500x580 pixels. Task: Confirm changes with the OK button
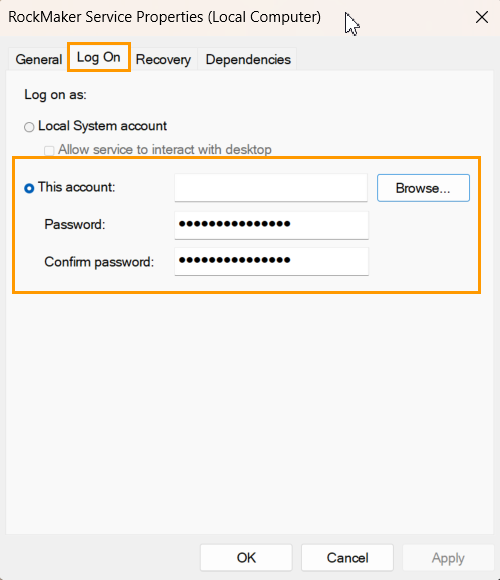[x=246, y=557]
